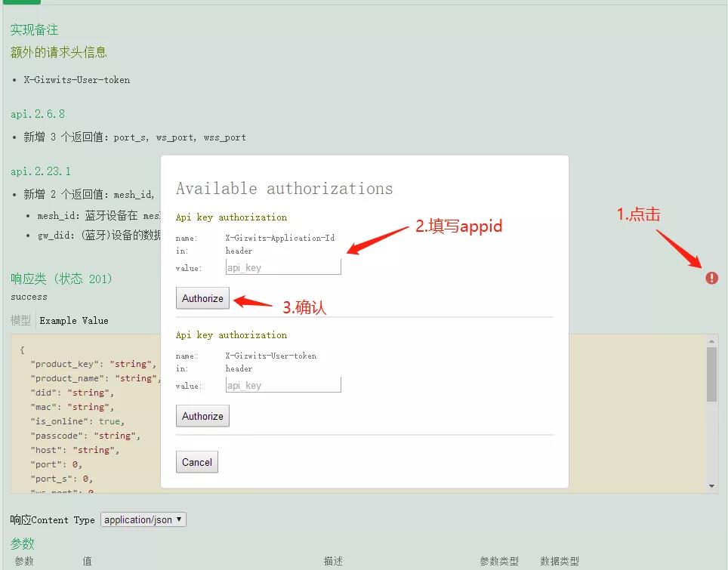Screen dimensions: 728x570
Task: Click the api.2.6.8 version heading
Action: pos(38,114)
